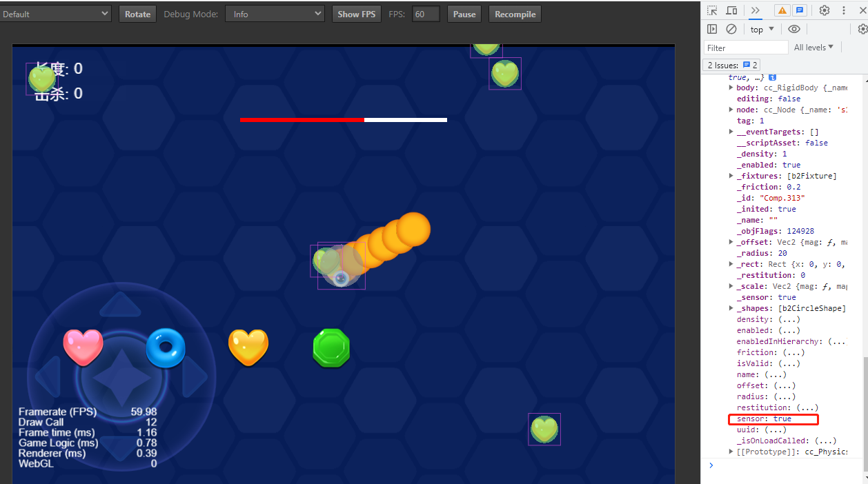Open the Debug Mode Info dropdown
Screen dimensions: 868x484
[275, 14]
